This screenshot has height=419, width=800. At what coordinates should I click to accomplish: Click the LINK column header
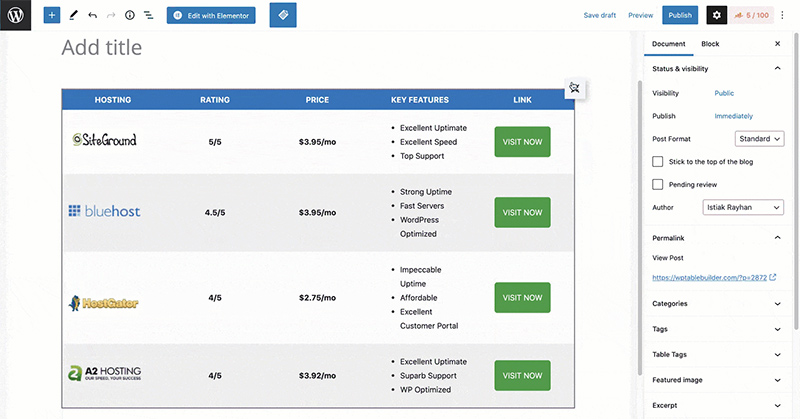point(522,100)
